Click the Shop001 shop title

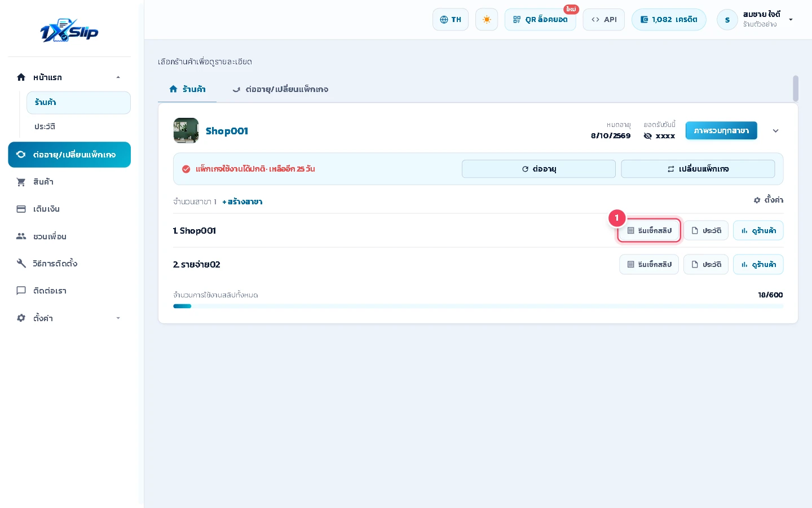[227, 131]
